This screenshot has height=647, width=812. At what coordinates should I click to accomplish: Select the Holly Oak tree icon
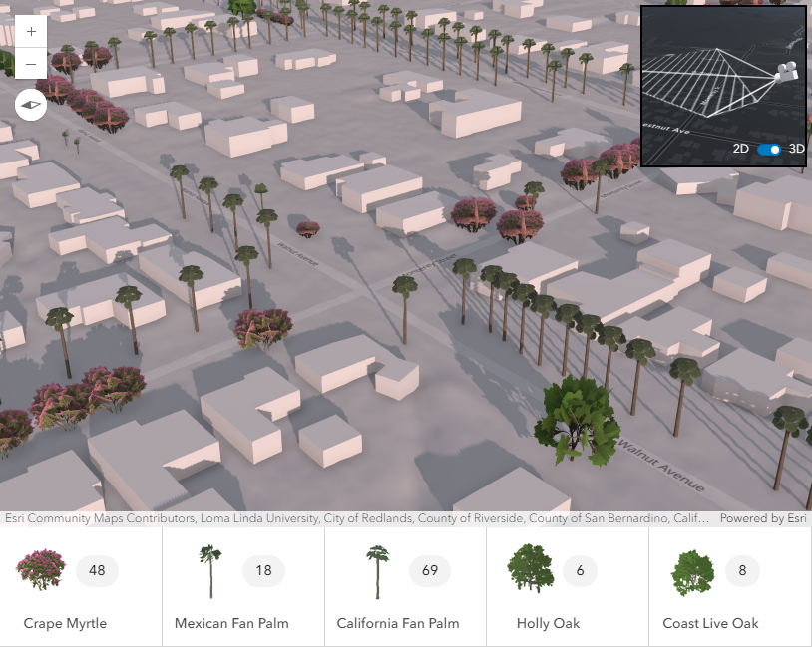530,570
